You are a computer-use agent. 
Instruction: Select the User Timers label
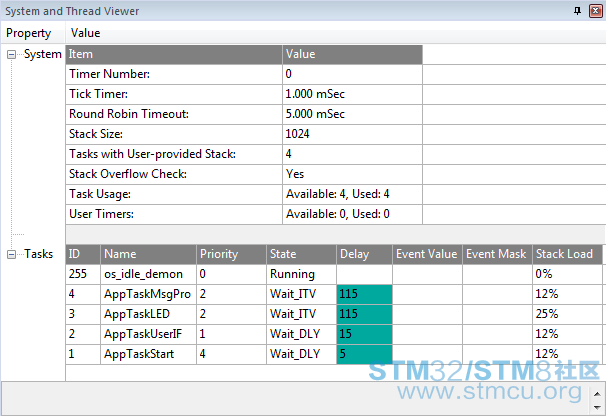101,214
